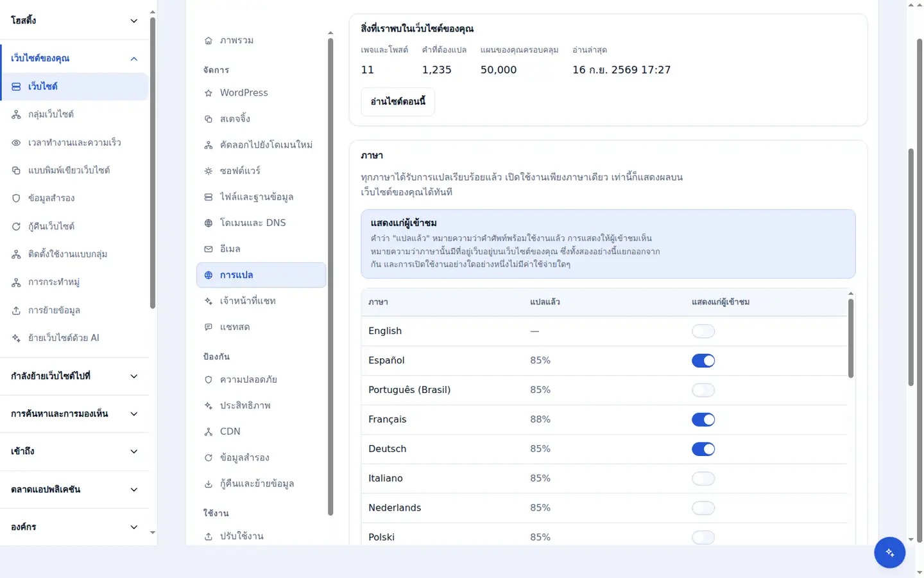Open คัดลอกไปยังโดเมนใหม่ link

click(x=261, y=145)
